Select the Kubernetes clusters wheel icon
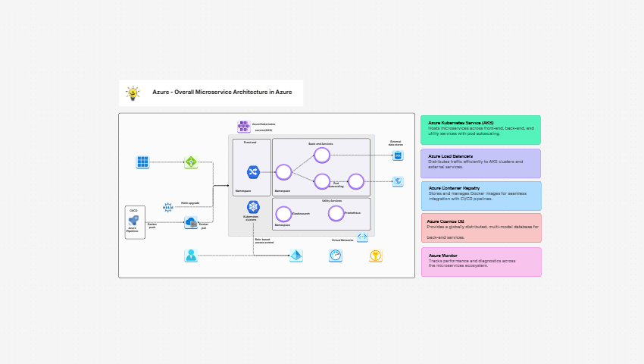The width and height of the screenshot is (644, 364). point(253,207)
